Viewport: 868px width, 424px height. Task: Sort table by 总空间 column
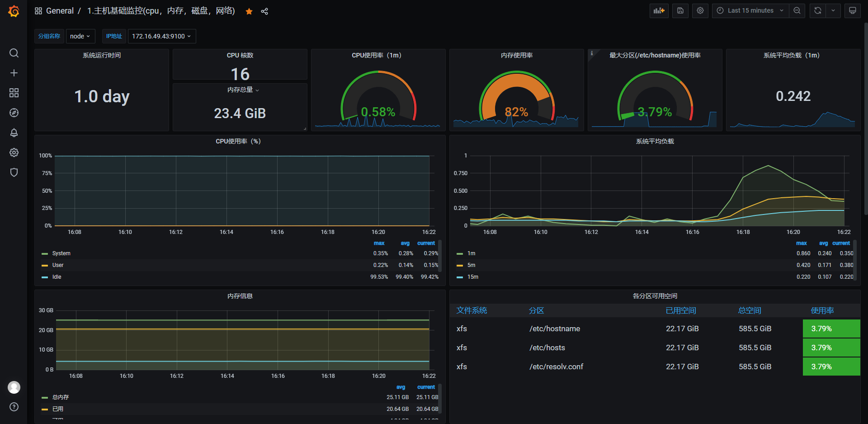[750, 310]
